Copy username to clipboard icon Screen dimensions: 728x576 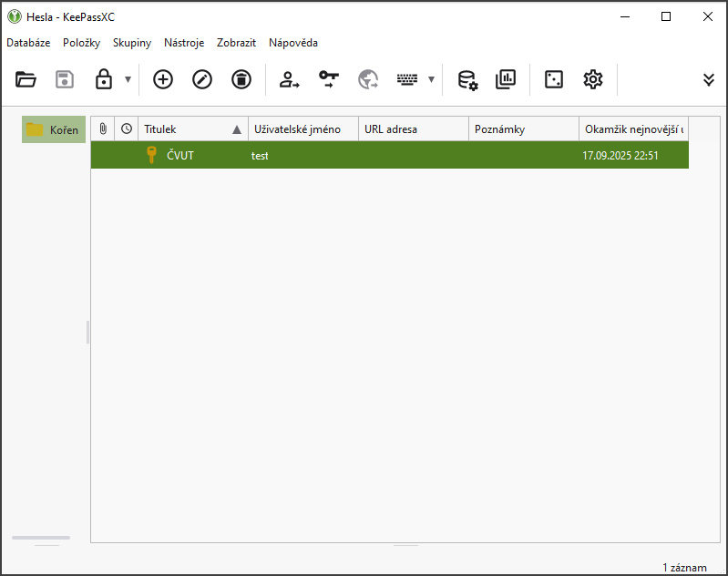click(x=290, y=79)
